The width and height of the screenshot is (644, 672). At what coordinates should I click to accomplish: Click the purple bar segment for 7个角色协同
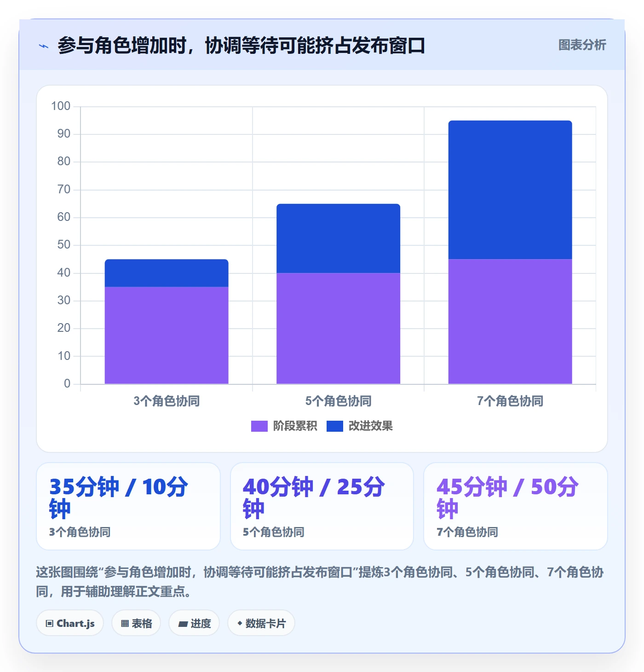[x=510, y=321]
